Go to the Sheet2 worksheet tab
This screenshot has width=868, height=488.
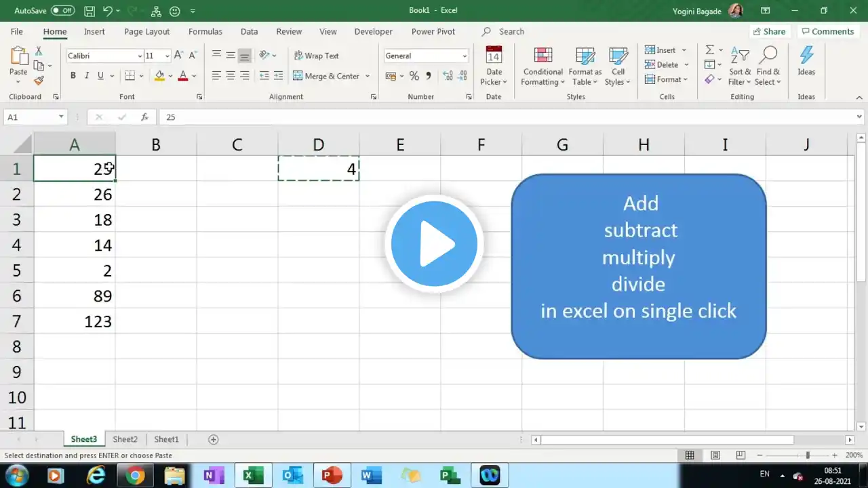click(x=125, y=439)
